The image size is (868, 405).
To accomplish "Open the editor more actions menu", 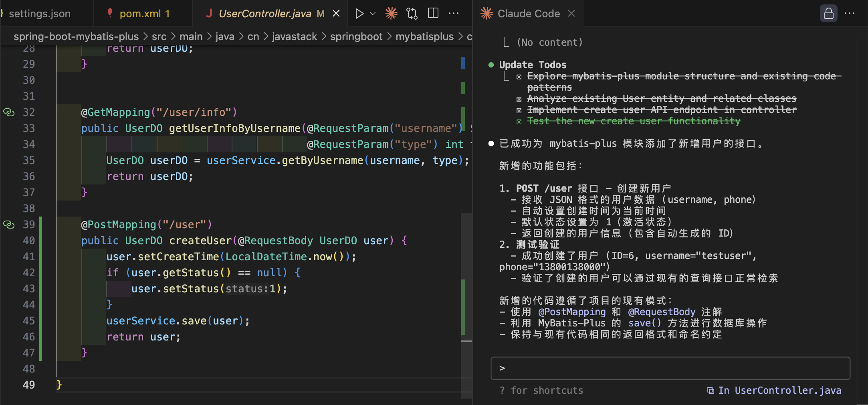I will pyautogui.click(x=454, y=14).
